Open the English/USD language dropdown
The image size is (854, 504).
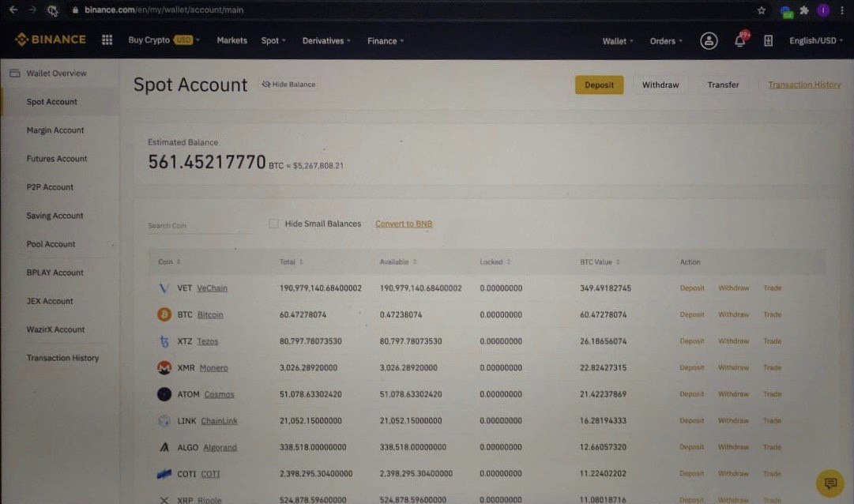(x=816, y=41)
